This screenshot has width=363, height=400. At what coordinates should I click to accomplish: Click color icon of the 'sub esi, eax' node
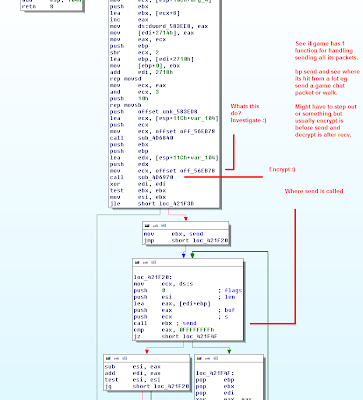click(x=108, y=358)
